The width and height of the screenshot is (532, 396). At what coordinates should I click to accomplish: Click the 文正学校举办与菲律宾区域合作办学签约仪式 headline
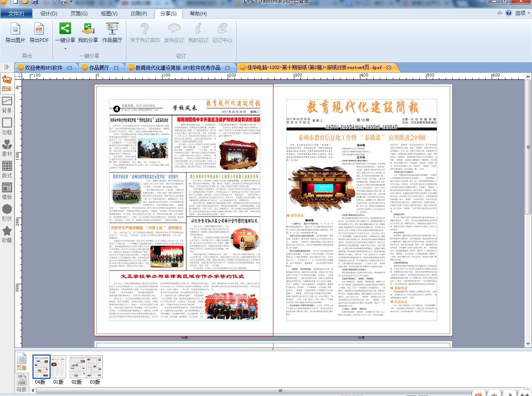182,276
